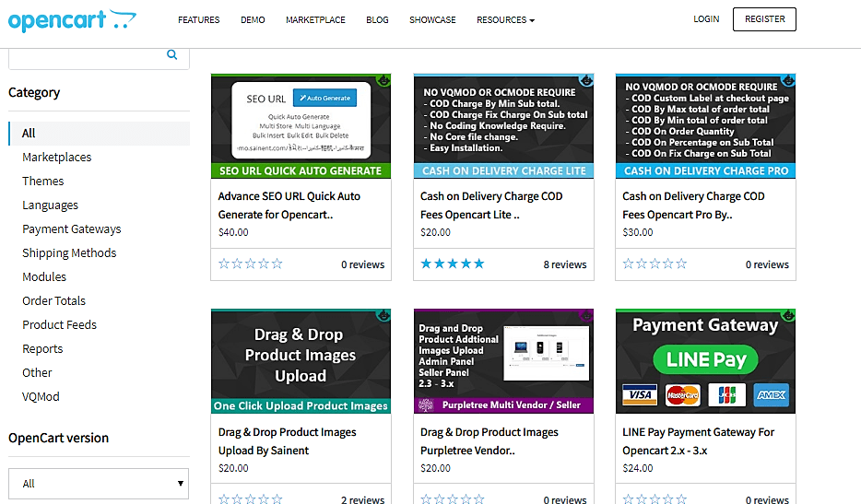Click the corner badge on COD Charge Lite thumbnail

point(586,81)
